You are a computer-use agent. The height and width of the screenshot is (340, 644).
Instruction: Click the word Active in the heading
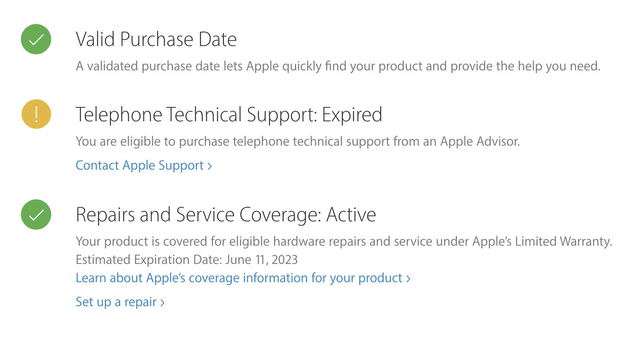[351, 214]
